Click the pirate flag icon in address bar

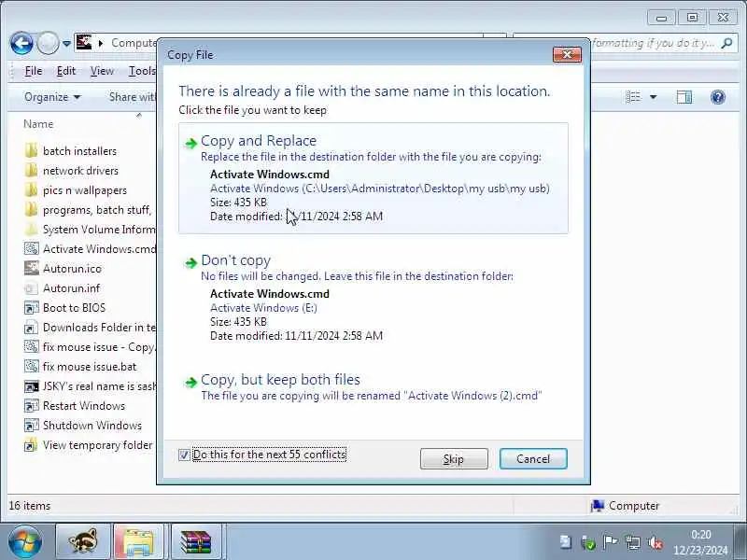[x=84, y=43]
